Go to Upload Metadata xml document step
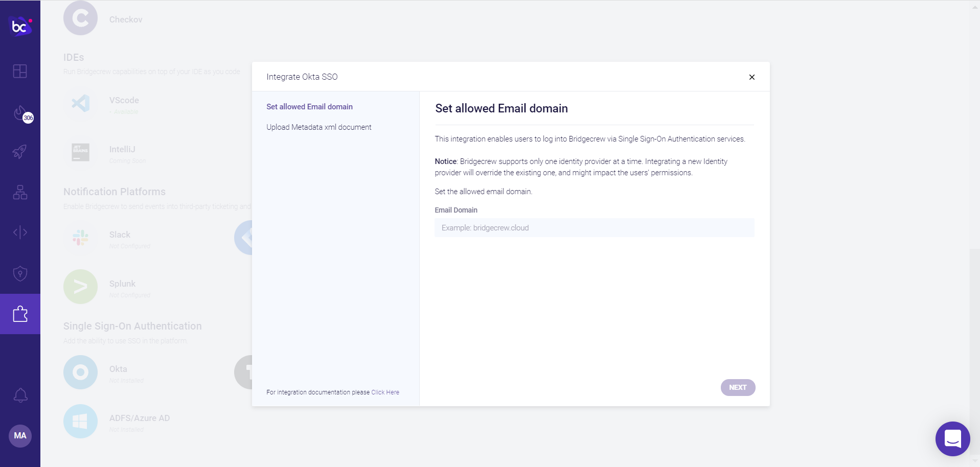The image size is (980, 467). tap(318, 127)
